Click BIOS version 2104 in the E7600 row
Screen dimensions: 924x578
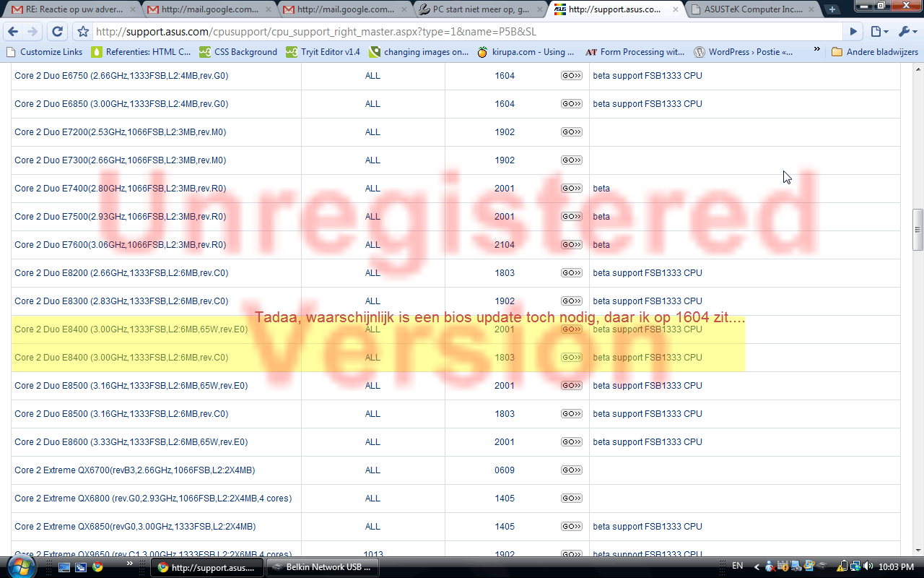coord(505,245)
